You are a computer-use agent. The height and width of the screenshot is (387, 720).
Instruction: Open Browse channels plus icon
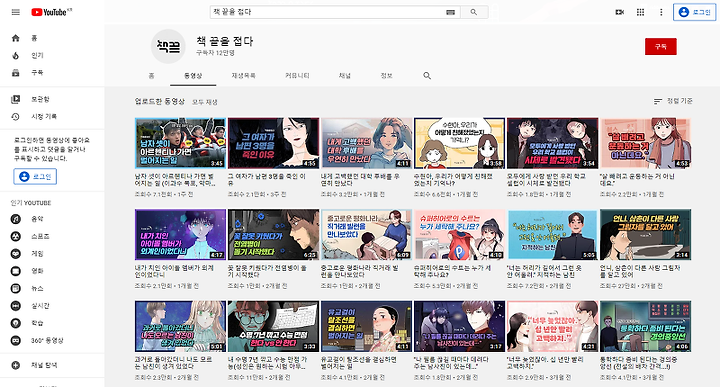(x=16, y=365)
